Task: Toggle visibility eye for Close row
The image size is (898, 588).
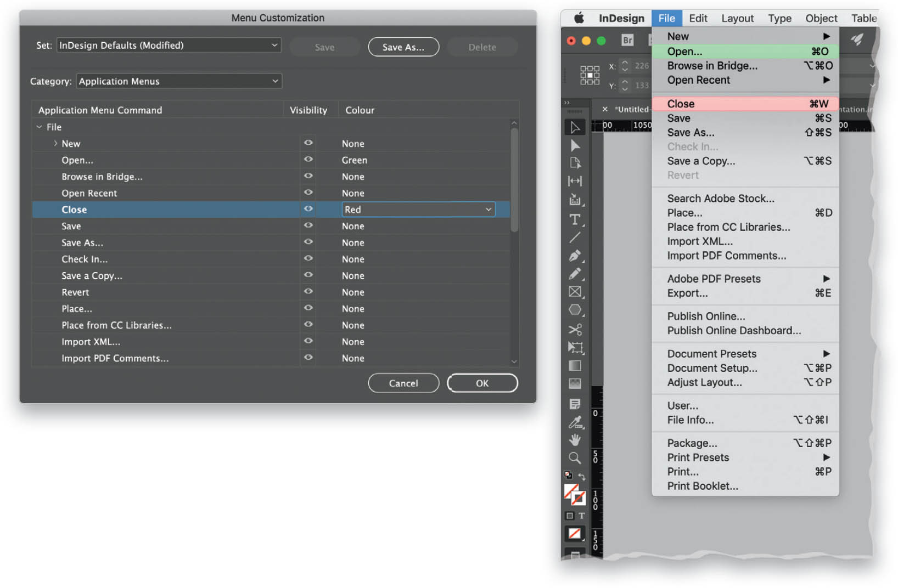Action: tap(308, 208)
